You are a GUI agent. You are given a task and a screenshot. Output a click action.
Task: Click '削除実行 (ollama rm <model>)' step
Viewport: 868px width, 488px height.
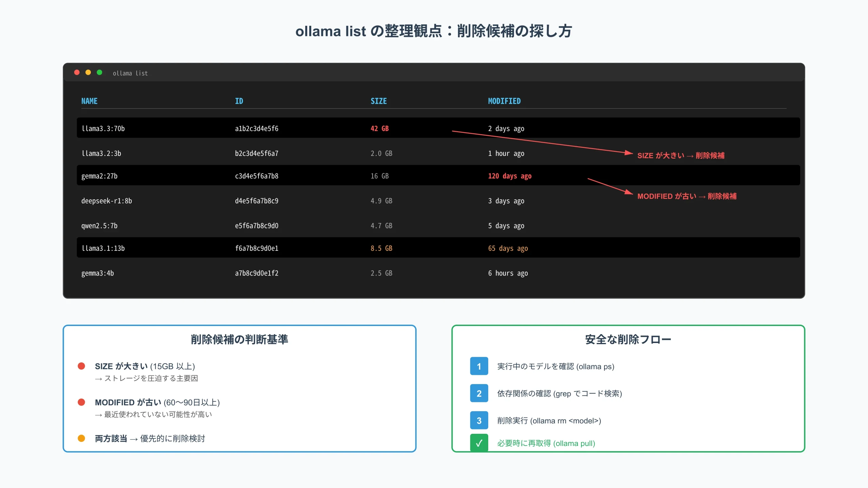[549, 421]
